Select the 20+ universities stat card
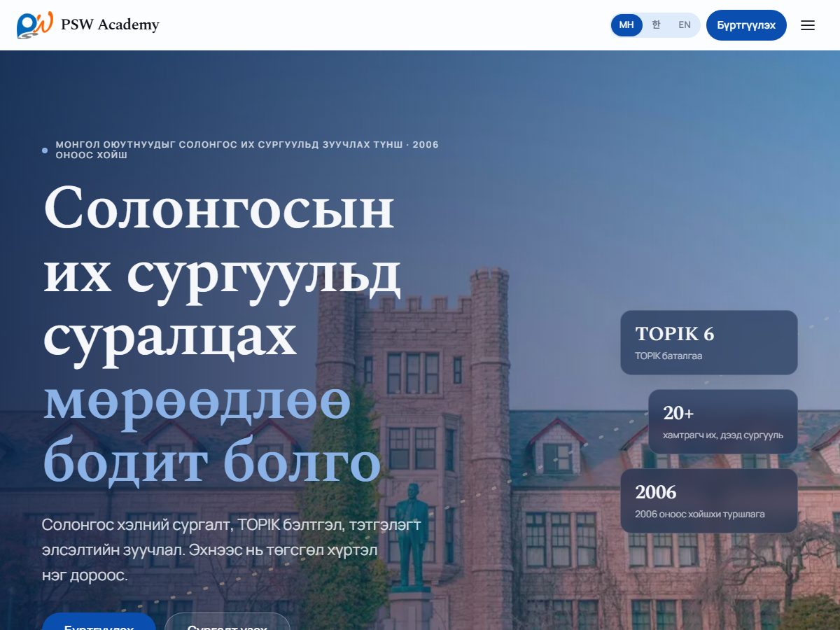The width and height of the screenshot is (840, 630). point(723,421)
